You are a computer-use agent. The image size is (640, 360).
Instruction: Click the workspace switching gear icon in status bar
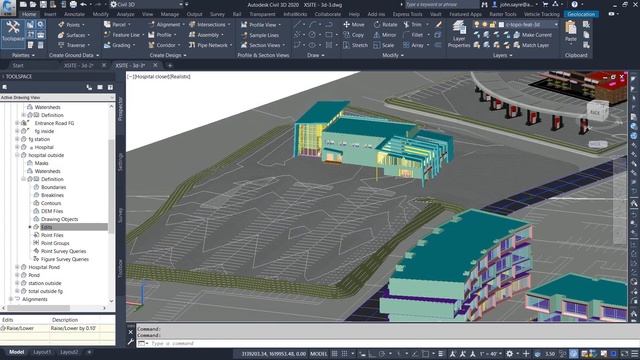(x=509, y=354)
